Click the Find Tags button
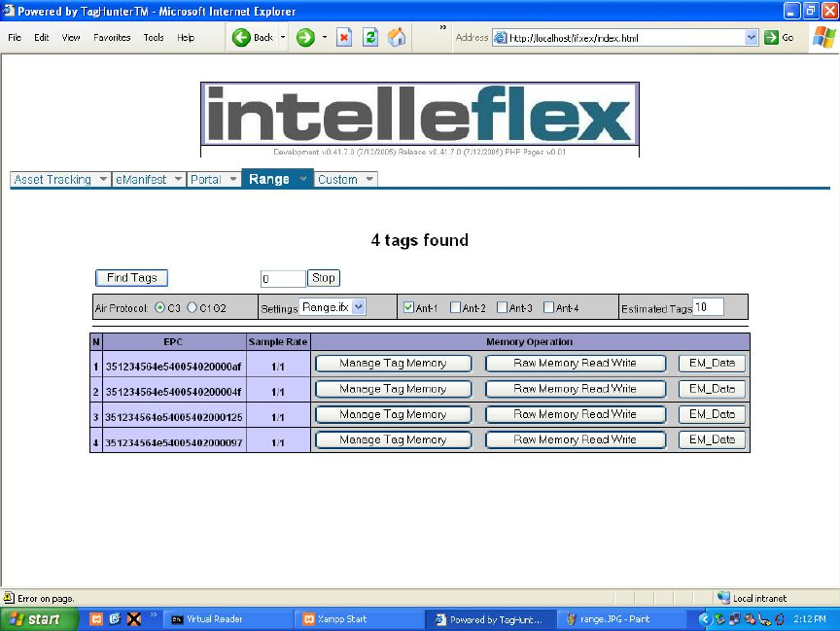This screenshot has width=840, height=631. (x=132, y=278)
